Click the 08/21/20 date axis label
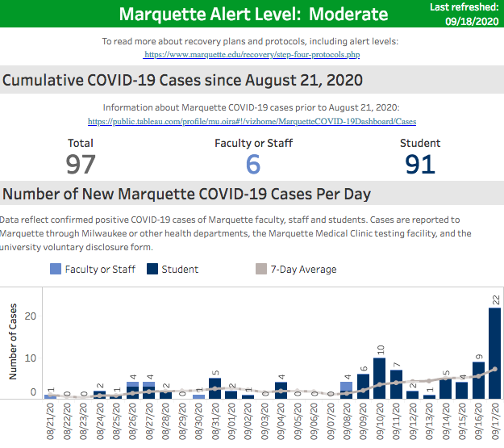504x448 pixels. (x=51, y=421)
